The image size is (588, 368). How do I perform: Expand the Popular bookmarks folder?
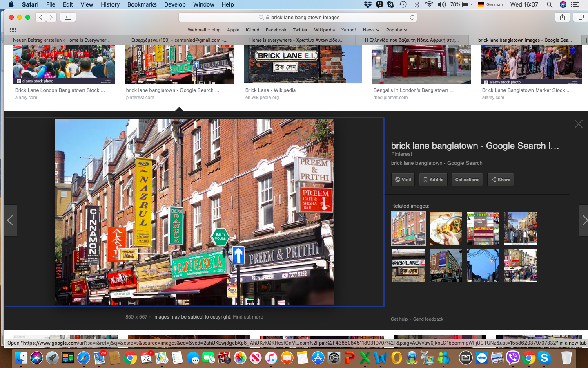(x=396, y=30)
